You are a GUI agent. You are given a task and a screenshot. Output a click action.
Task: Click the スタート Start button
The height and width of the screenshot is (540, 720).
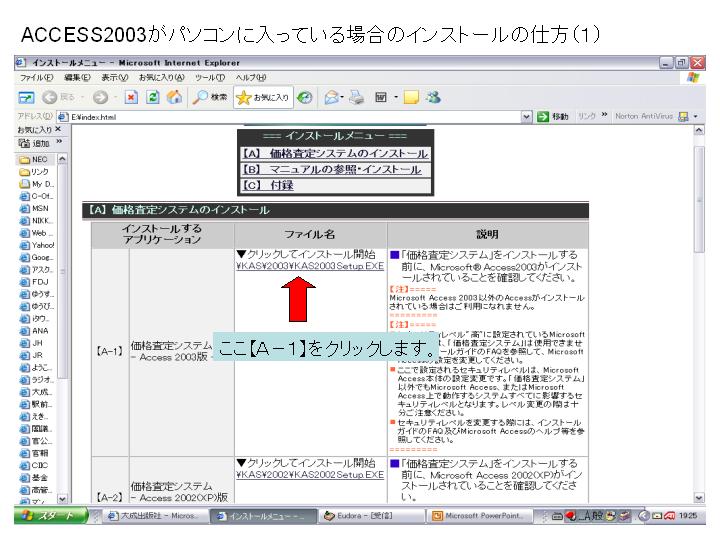pos(50,516)
